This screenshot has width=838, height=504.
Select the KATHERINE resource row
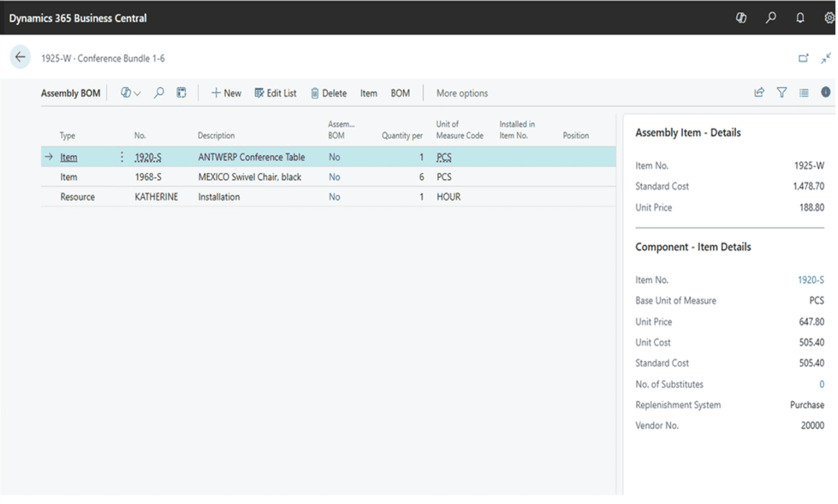pos(156,197)
